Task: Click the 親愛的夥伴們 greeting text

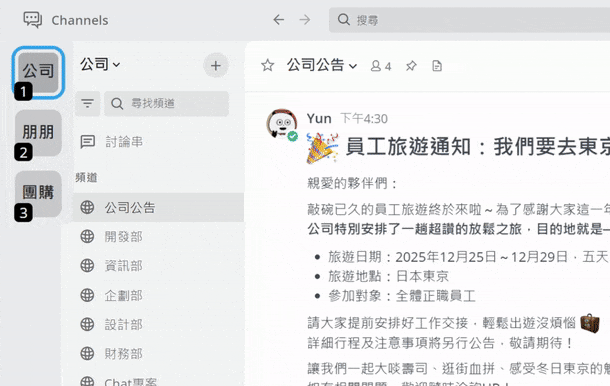Action: pos(352,183)
